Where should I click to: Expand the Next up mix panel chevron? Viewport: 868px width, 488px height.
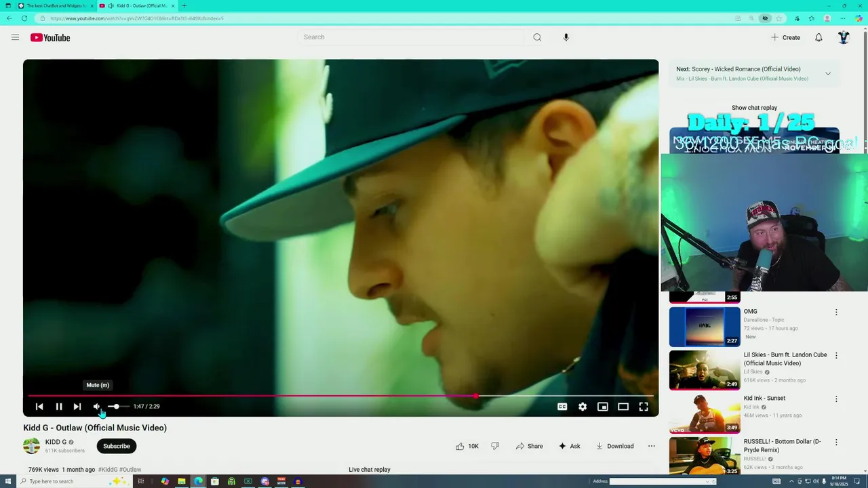tap(828, 73)
